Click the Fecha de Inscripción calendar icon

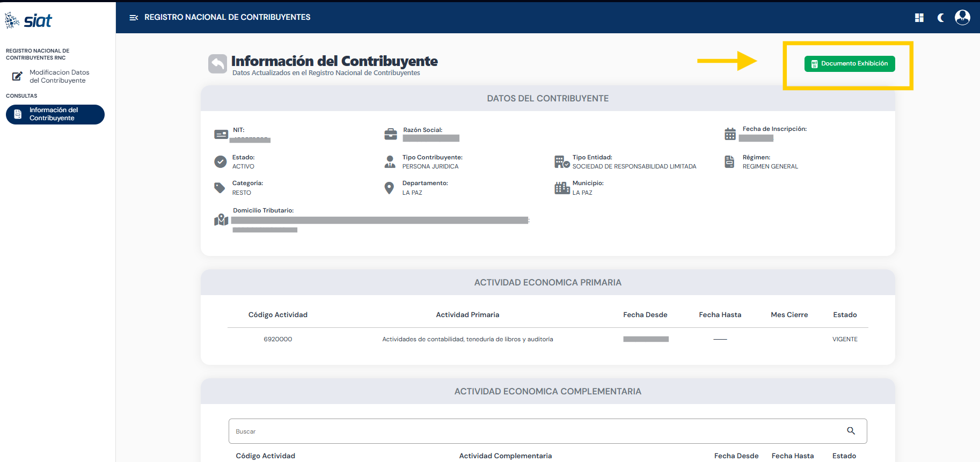click(730, 134)
